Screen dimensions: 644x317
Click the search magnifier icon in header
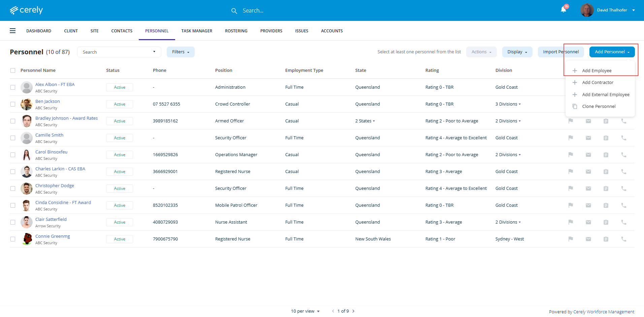pos(234,11)
